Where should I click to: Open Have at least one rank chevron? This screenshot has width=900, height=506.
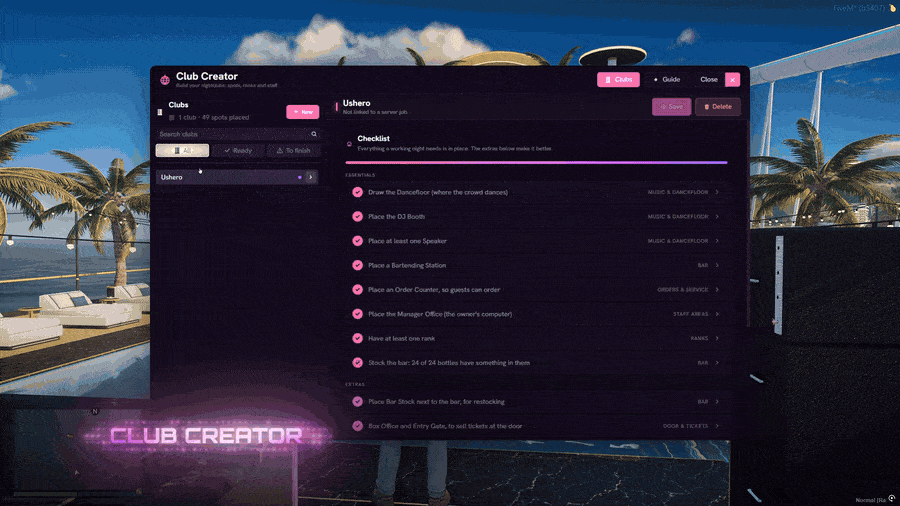[717, 338]
